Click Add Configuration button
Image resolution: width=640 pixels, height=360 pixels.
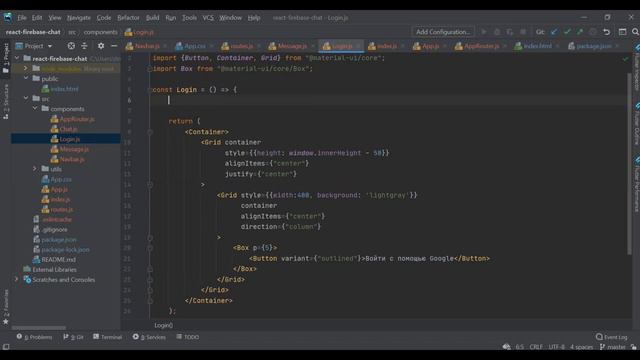[443, 32]
